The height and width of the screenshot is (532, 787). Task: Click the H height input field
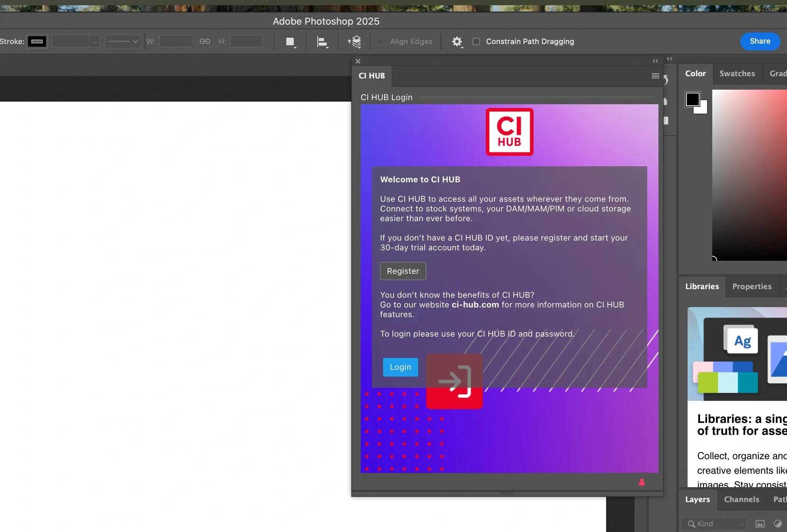coord(246,41)
